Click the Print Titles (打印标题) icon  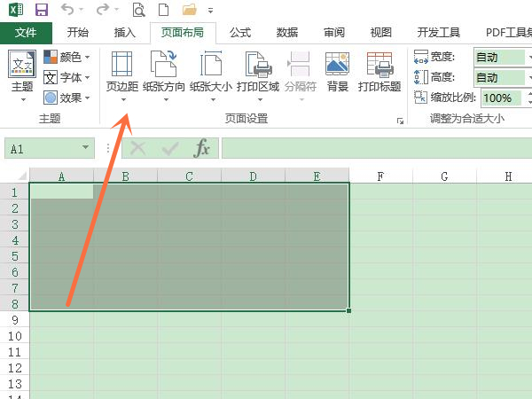click(x=379, y=71)
